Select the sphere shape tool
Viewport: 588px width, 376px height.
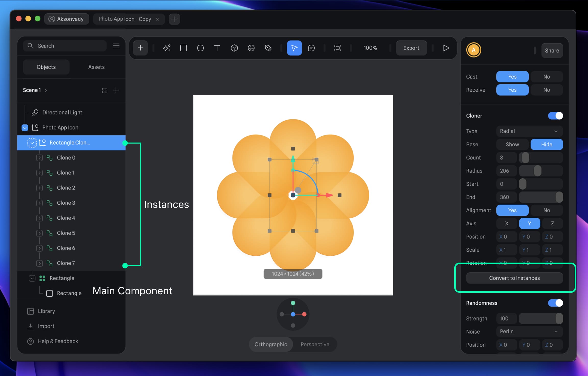(x=251, y=48)
